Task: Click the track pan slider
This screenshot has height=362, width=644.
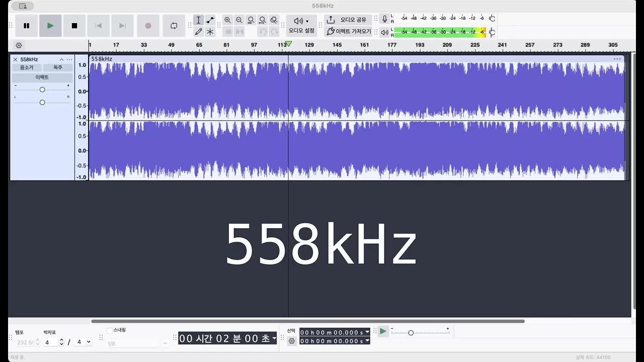Action: pyautogui.click(x=42, y=103)
